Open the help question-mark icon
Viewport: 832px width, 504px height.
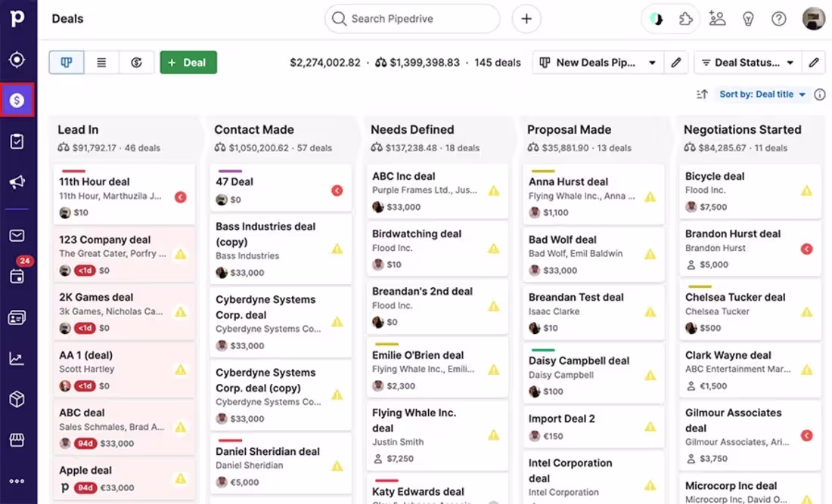(x=778, y=19)
